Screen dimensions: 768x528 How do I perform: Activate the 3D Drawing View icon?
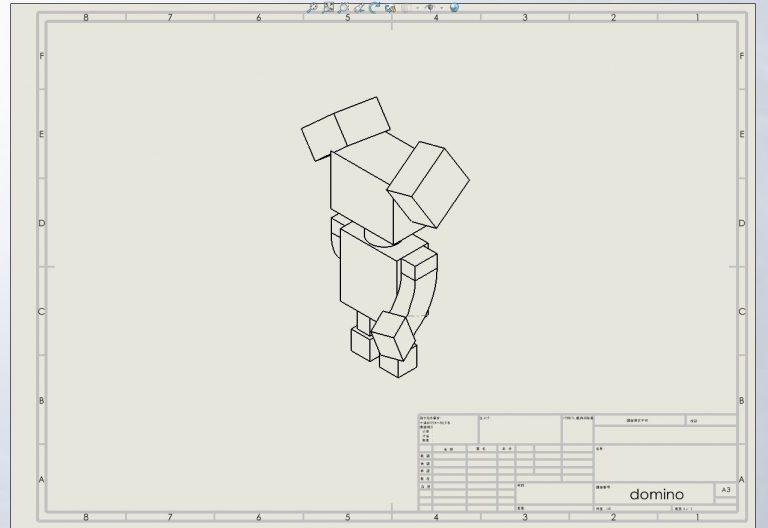[x=390, y=7]
